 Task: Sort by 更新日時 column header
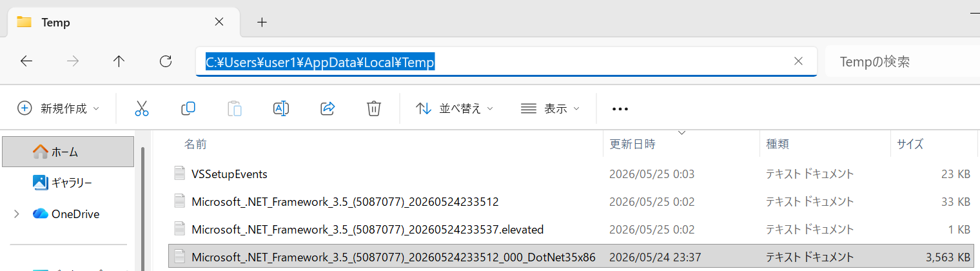pyautogui.click(x=632, y=145)
